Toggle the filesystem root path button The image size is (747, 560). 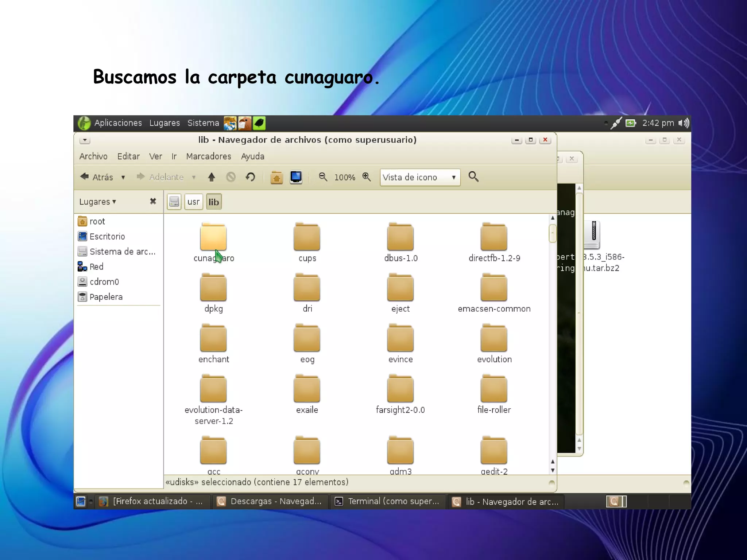[x=174, y=202]
